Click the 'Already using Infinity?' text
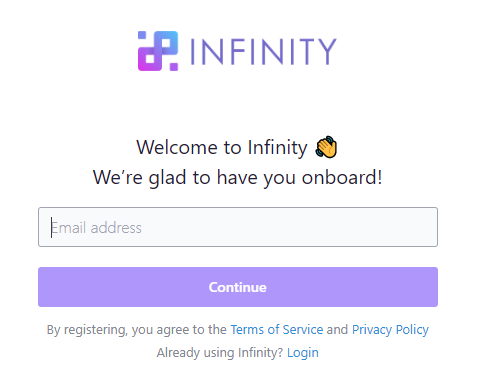 pos(220,353)
